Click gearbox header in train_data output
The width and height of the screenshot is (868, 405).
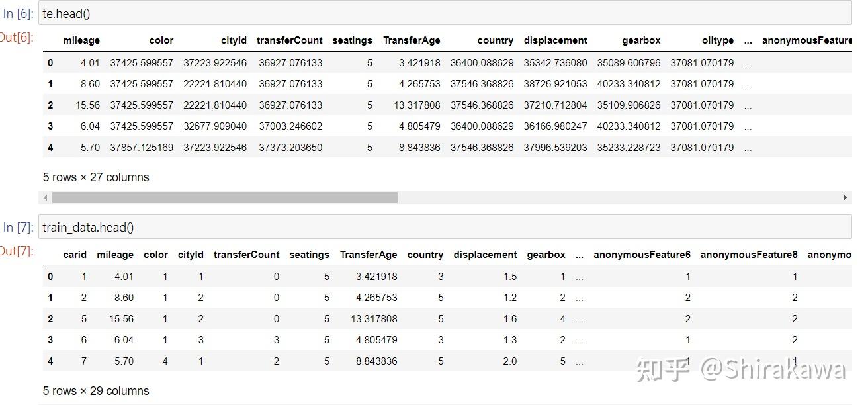click(x=546, y=255)
